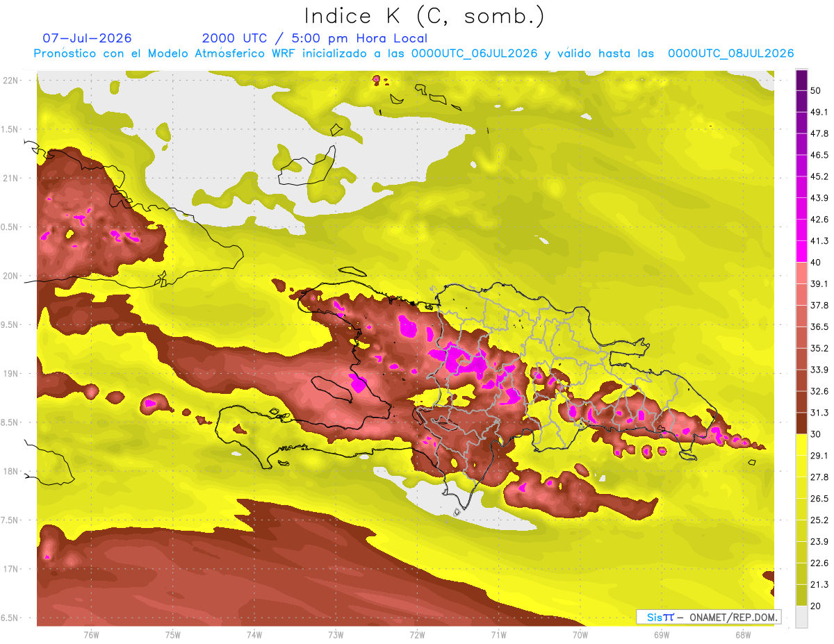Click the colorbar value '27.8'
This screenshot has height=644, width=834.
tap(819, 477)
